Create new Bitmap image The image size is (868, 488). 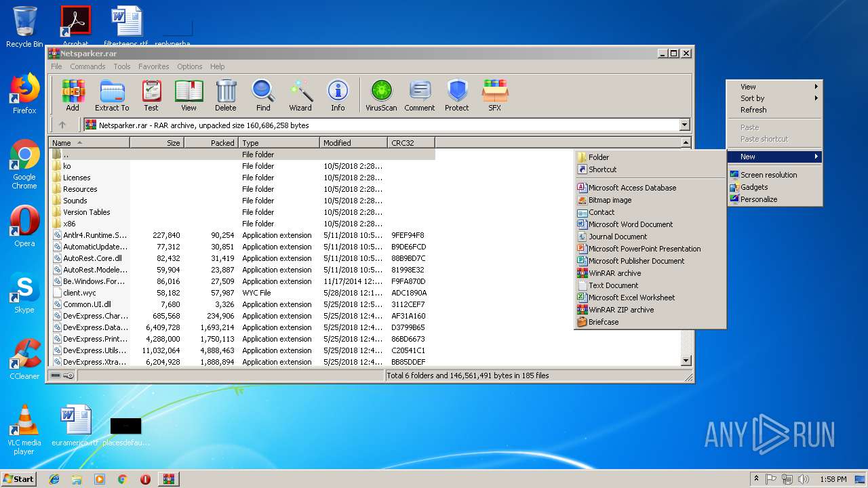(650, 200)
